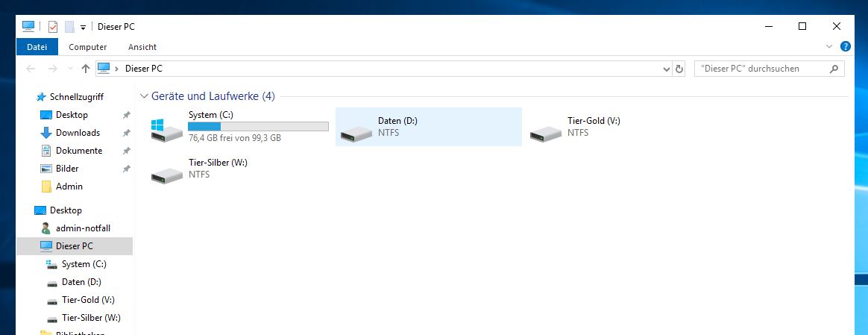Click the search magnifier icon

pyautogui.click(x=834, y=69)
